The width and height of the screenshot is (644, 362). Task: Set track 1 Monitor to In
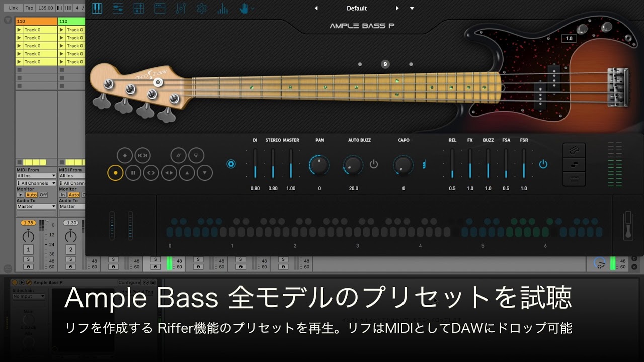click(20, 195)
